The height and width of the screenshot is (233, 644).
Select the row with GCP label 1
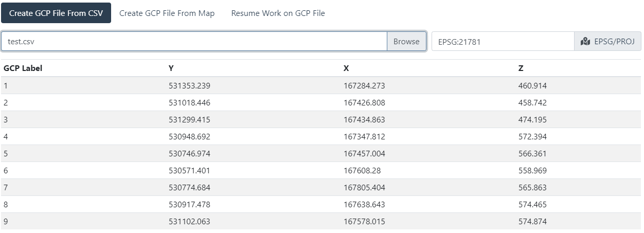click(x=6, y=86)
